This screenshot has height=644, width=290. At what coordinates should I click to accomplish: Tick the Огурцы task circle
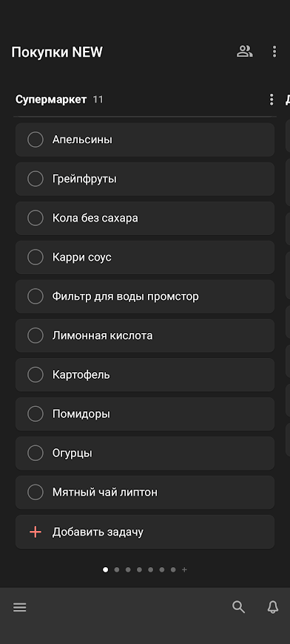click(36, 453)
